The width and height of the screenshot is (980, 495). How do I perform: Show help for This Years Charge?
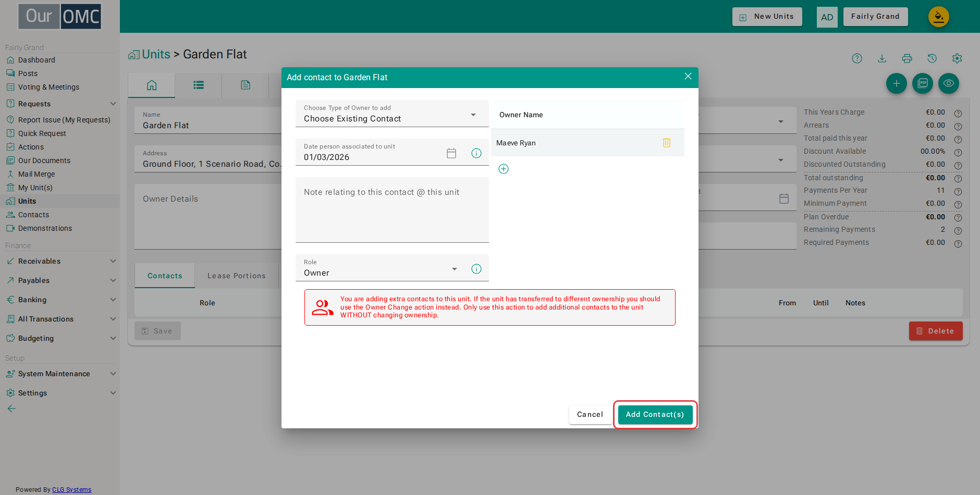[x=958, y=113]
